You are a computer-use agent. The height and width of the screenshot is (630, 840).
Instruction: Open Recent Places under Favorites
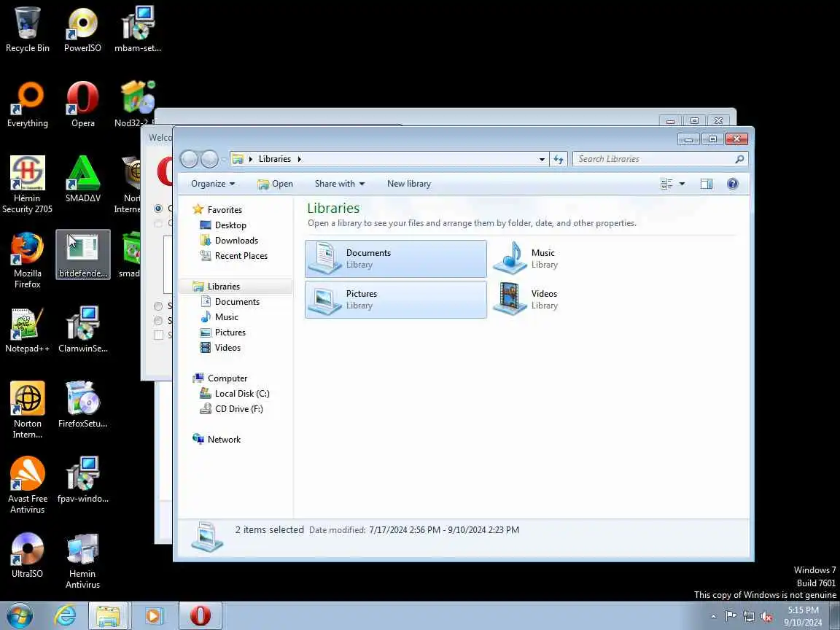(241, 256)
